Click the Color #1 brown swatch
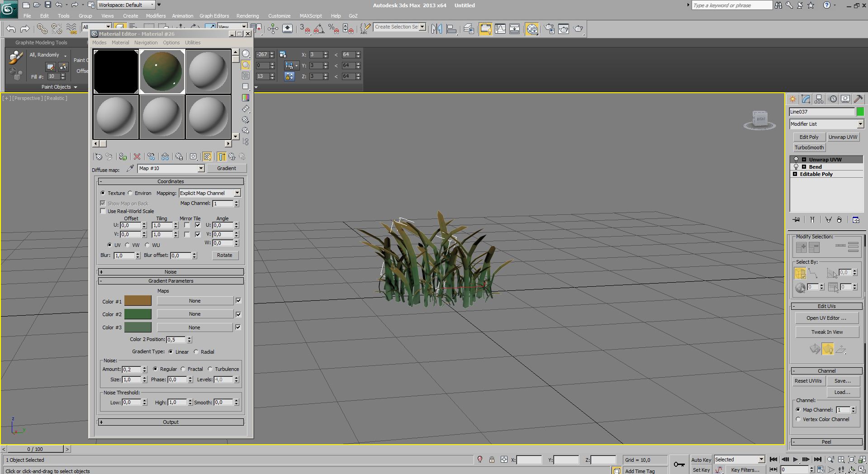The width and height of the screenshot is (868, 474). coord(138,301)
